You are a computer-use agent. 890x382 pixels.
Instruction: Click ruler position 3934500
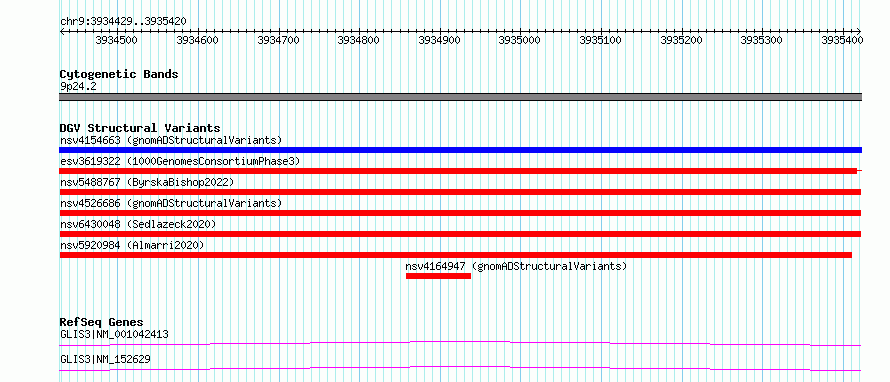(117, 40)
